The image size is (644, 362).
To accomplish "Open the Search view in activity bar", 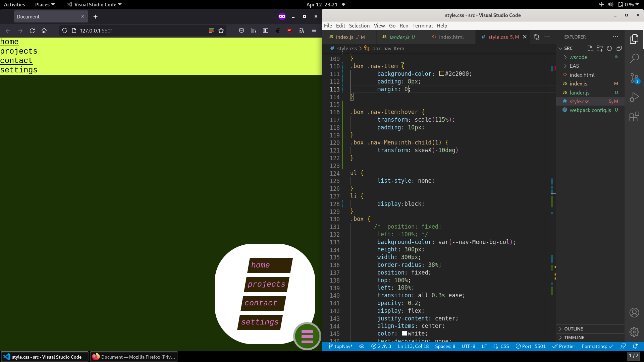I will point(634,58).
